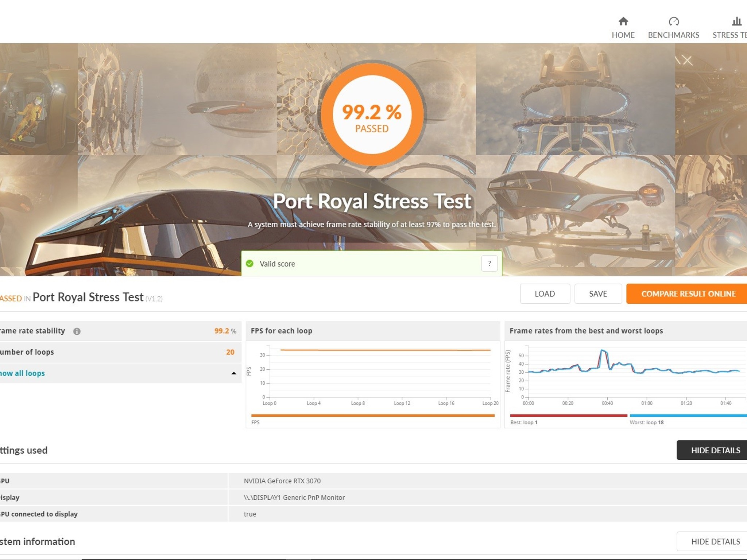Click the SAVE button
747x560 pixels.
598,294
